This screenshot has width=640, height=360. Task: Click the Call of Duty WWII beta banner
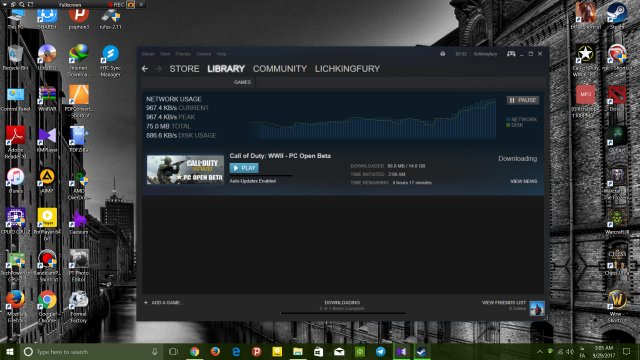(x=185, y=169)
